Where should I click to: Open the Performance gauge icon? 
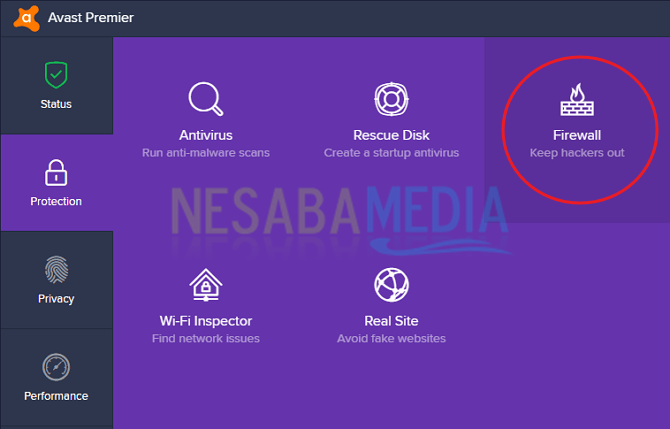click(x=56, y=367)
